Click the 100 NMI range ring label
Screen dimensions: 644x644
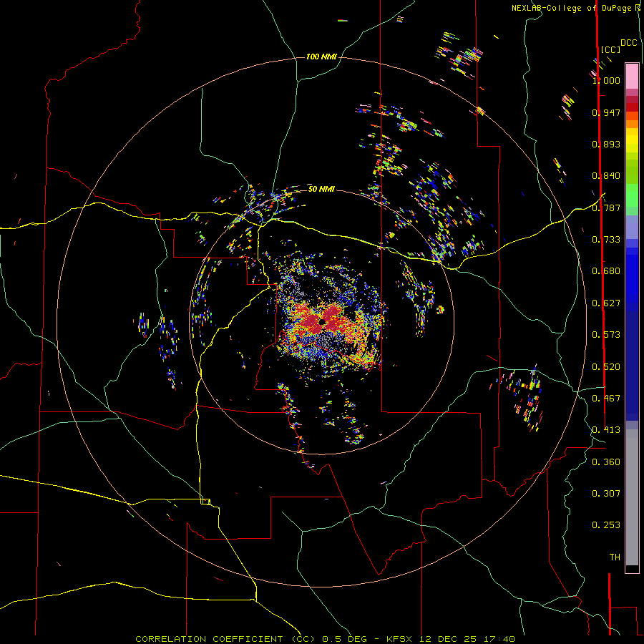(x=321, y=57)
